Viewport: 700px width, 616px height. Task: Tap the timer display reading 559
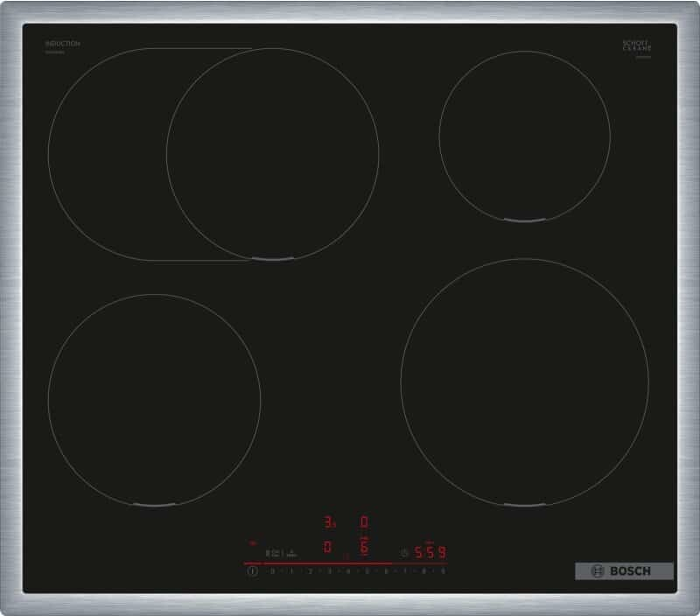pyautogui.click(x=430, y=552)
